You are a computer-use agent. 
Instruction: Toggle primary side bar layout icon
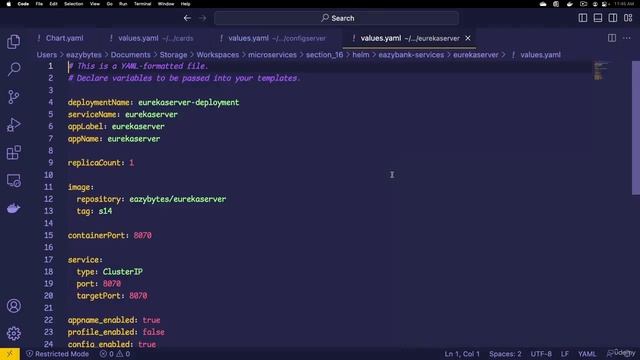[583, 18]
